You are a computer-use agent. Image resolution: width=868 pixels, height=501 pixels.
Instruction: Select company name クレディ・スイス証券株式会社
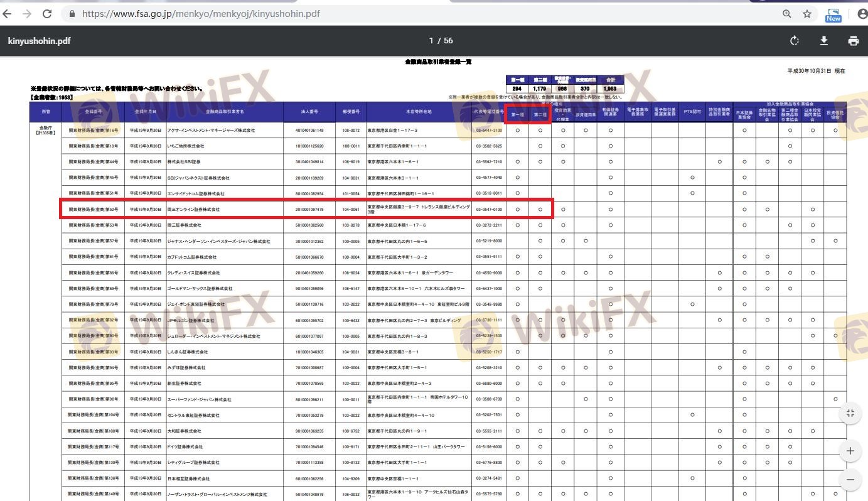pos(193,273)
